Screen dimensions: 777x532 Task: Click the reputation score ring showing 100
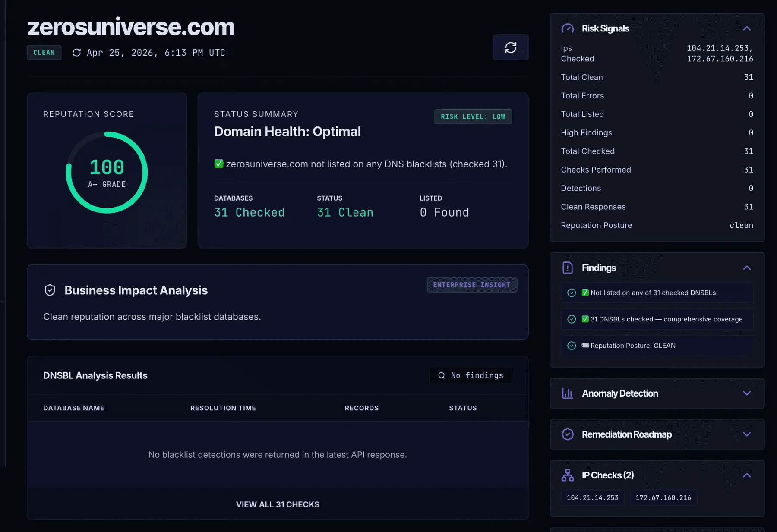pos(107,173)
